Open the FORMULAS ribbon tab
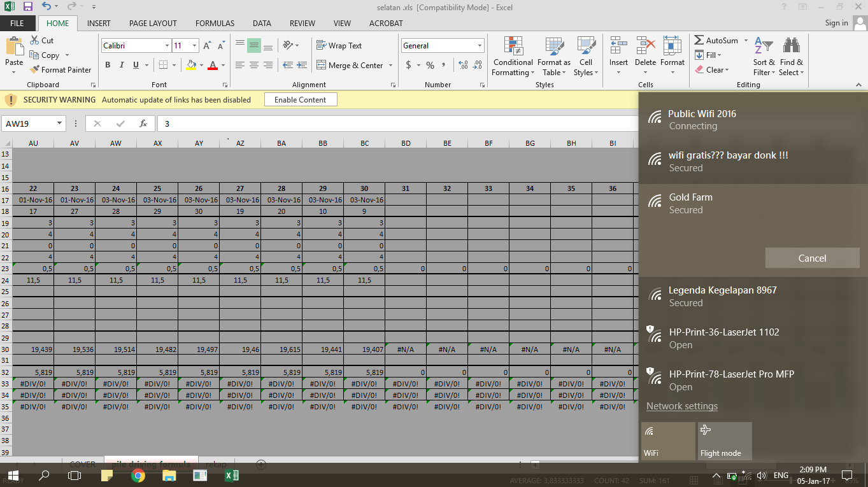 click(x=215, y=23)
